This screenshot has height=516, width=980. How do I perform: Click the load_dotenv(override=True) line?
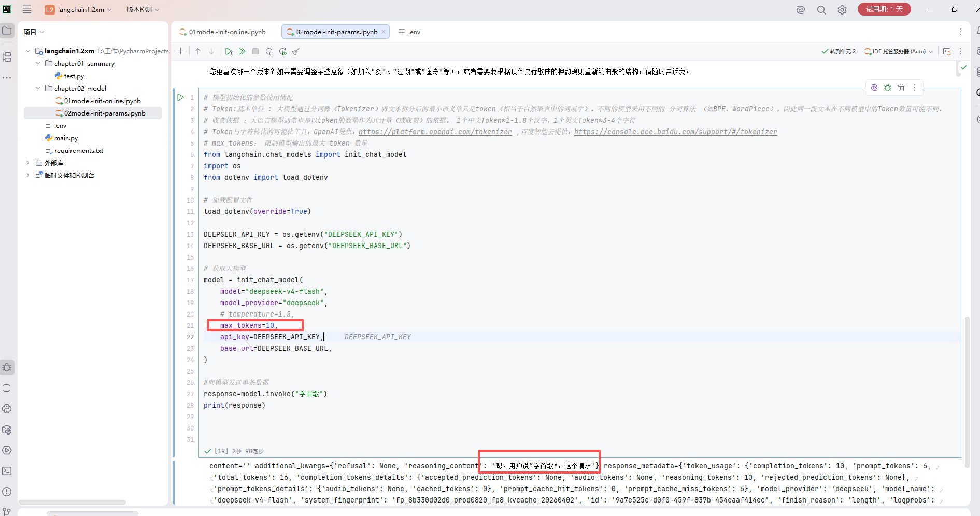[x=257, y=211]
